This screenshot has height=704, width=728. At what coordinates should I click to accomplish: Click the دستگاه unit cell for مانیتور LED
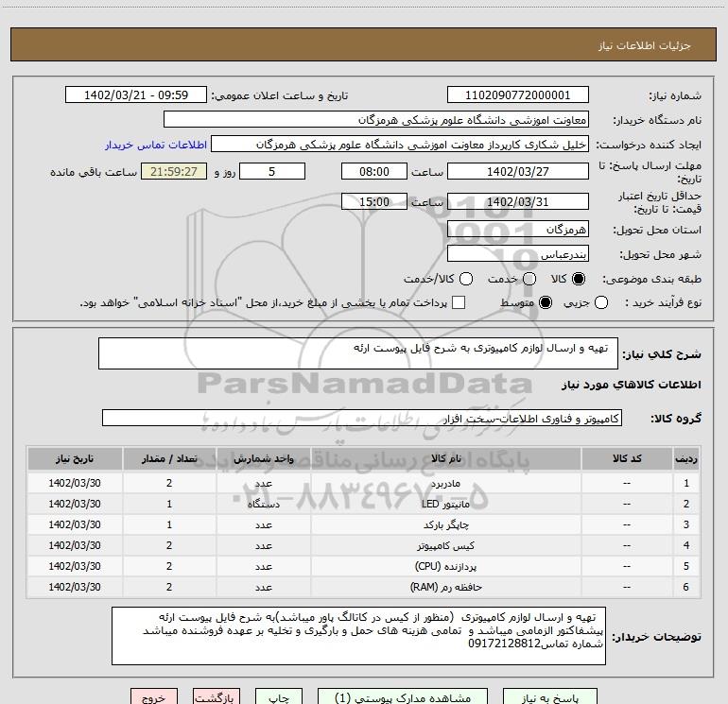pos(263,504)
